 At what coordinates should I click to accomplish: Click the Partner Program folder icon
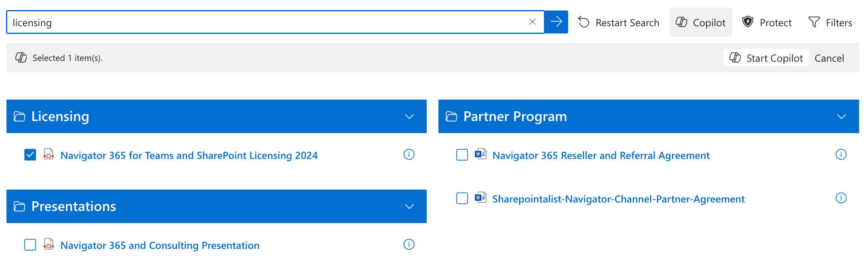pyautogui.click(x=451, y=117)
